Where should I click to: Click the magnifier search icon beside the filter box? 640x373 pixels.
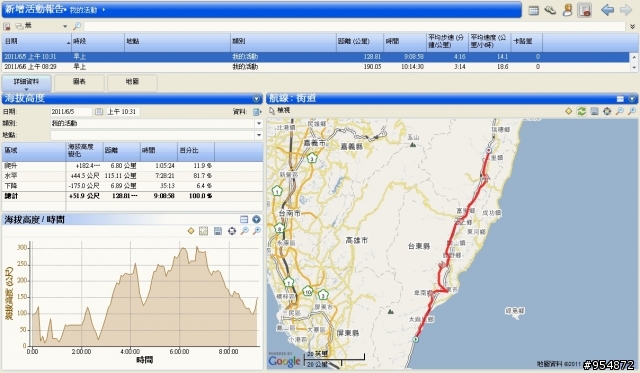click(77, 27)
